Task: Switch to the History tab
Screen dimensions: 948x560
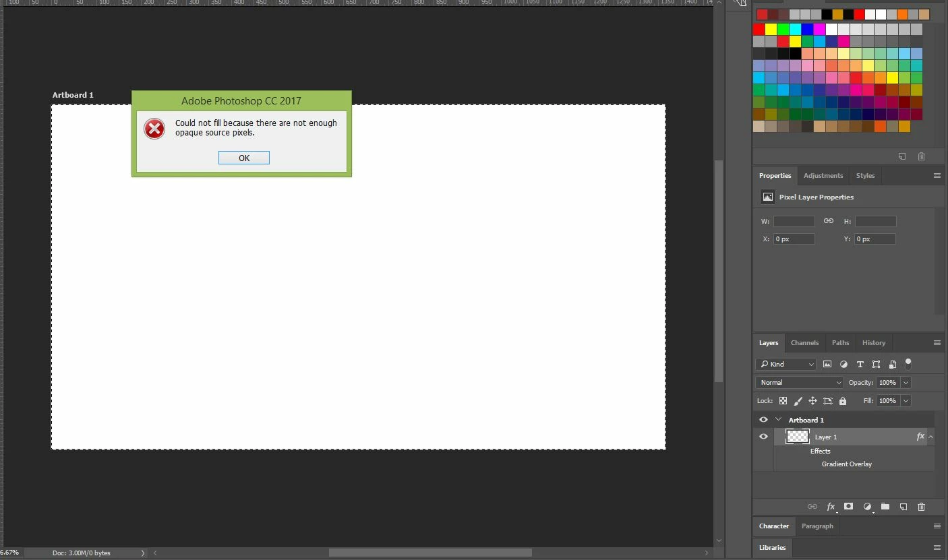Action: (x=874, y=343)
